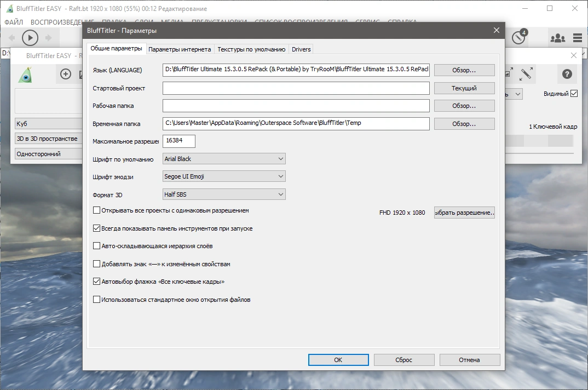Click the stretch ruler icon with arrows
Screen dimensions: 588x390
tap(526, 74)
